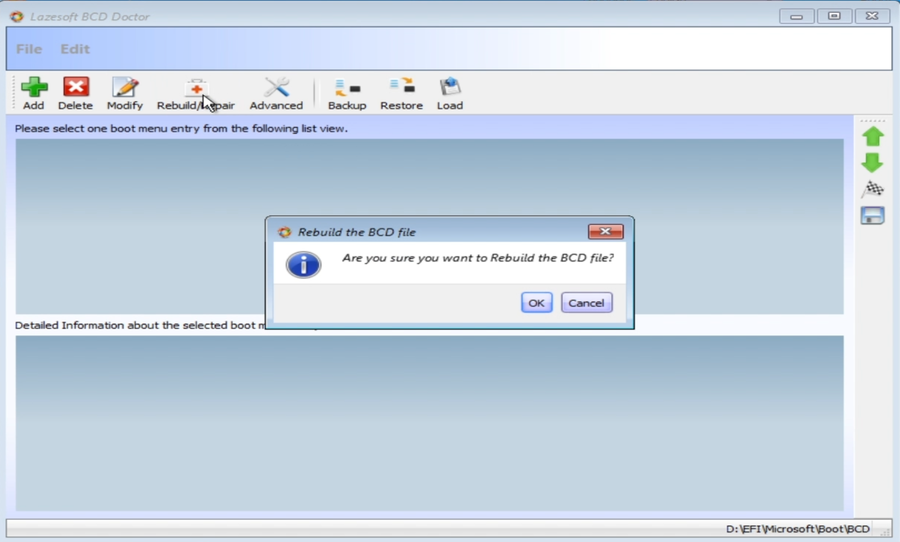900x542 pixels.
Task: Click the D:\EFI\Microsoft\Boot\BCD status path
Action: click(x=798, y=529)
